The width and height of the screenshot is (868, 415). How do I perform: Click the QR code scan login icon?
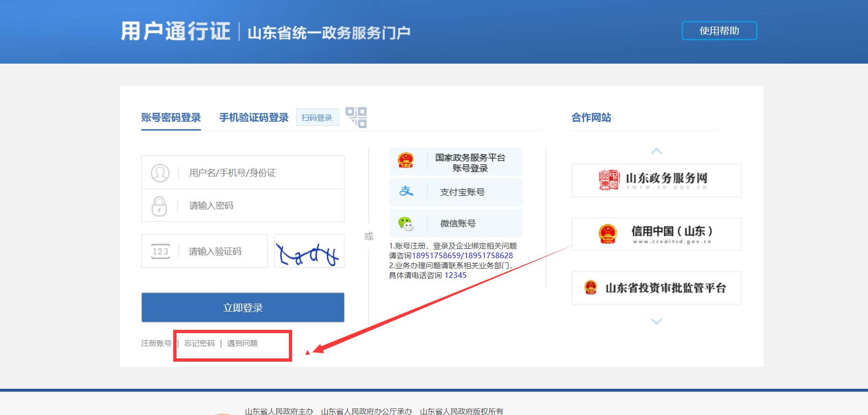[356, 117]
